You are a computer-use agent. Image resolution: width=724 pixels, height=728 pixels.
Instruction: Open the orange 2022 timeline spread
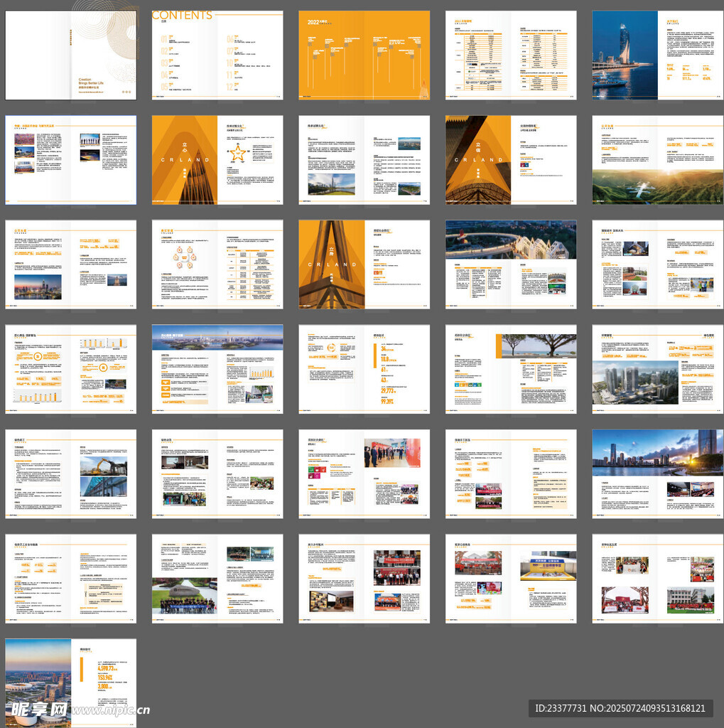tap(364, 55)
